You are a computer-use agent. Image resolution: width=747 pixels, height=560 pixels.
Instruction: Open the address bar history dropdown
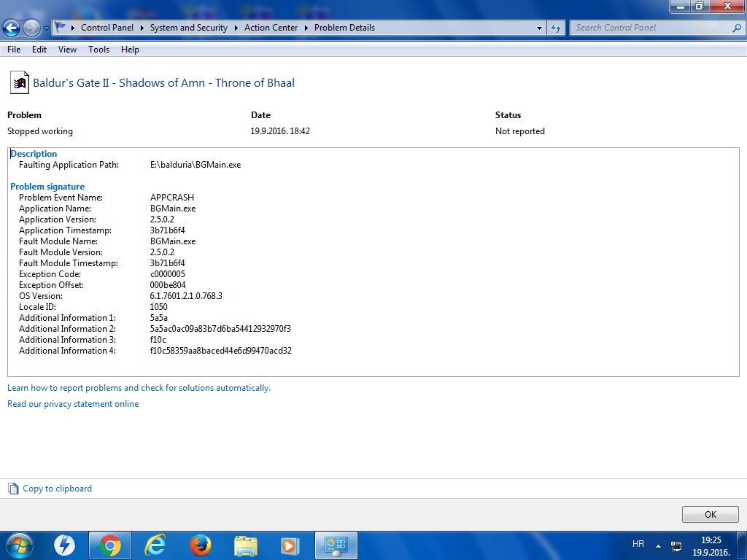[x=539, y=28]
